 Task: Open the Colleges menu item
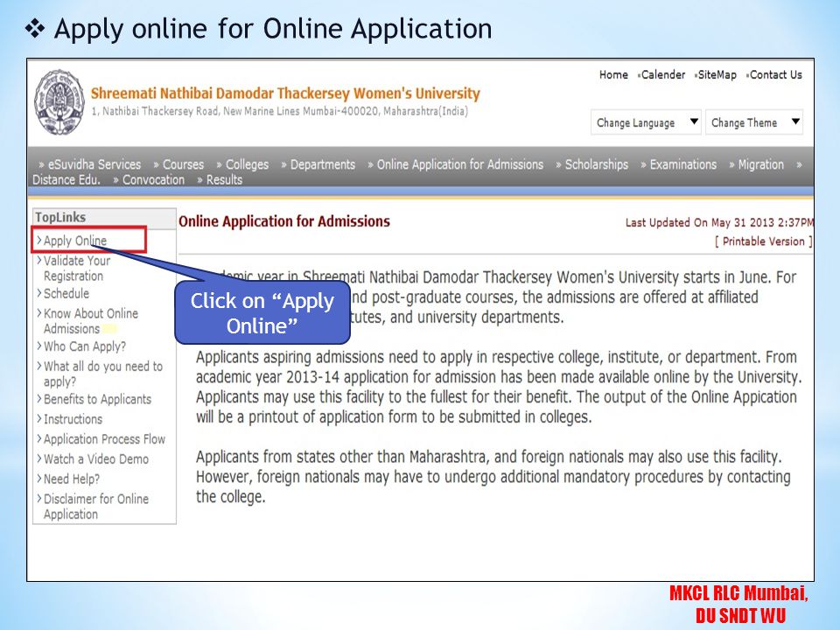[247, 164]
